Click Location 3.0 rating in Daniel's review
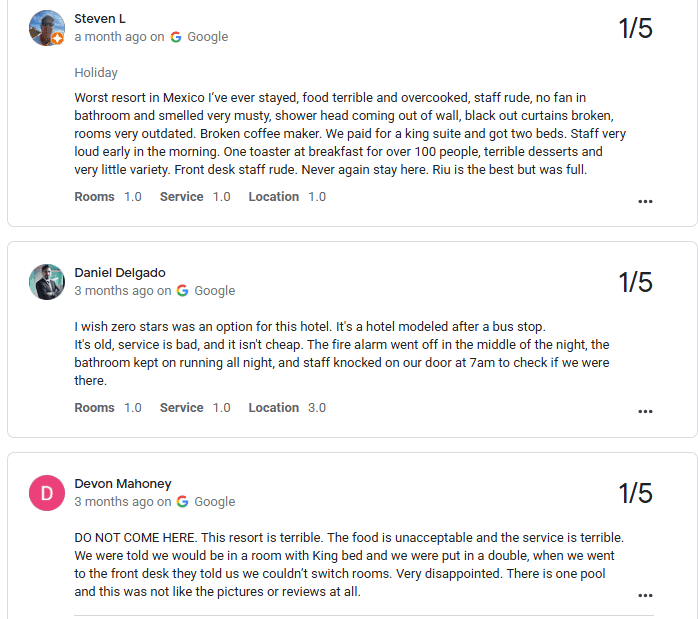Screen dimensions: 698x619 point(287,408)
